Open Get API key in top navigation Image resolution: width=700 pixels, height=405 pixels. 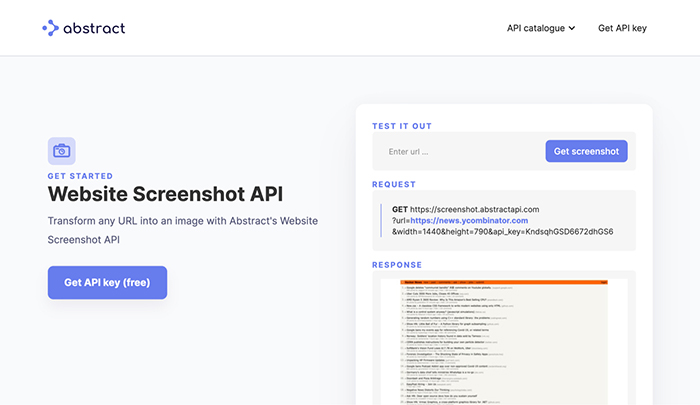(x=622, y=28)
